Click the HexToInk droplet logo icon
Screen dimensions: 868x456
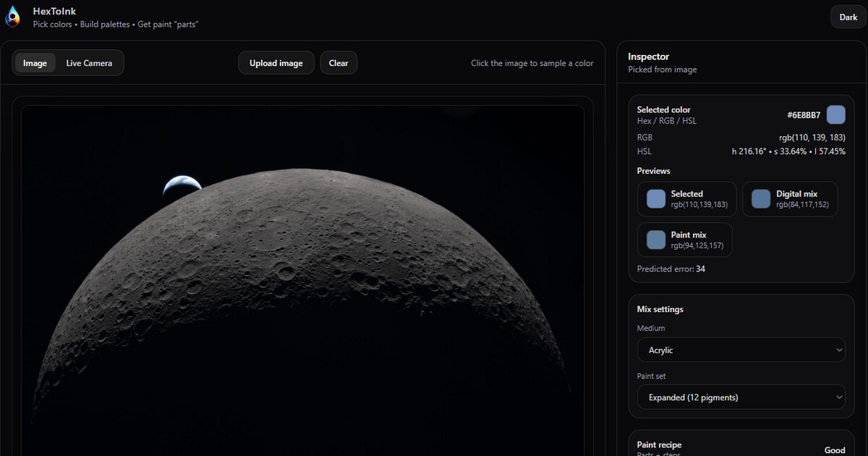[13, 17]
